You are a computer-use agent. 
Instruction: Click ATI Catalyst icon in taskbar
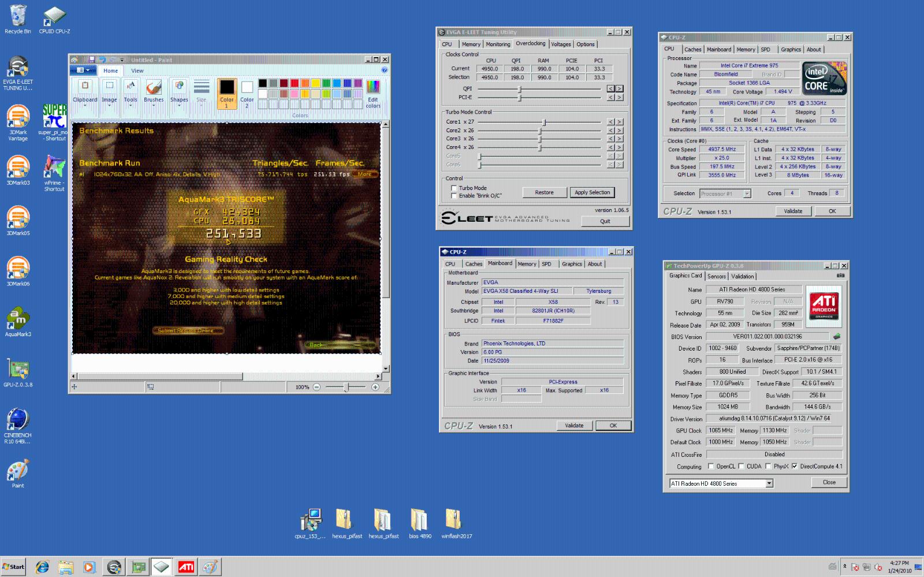(186, 567)
